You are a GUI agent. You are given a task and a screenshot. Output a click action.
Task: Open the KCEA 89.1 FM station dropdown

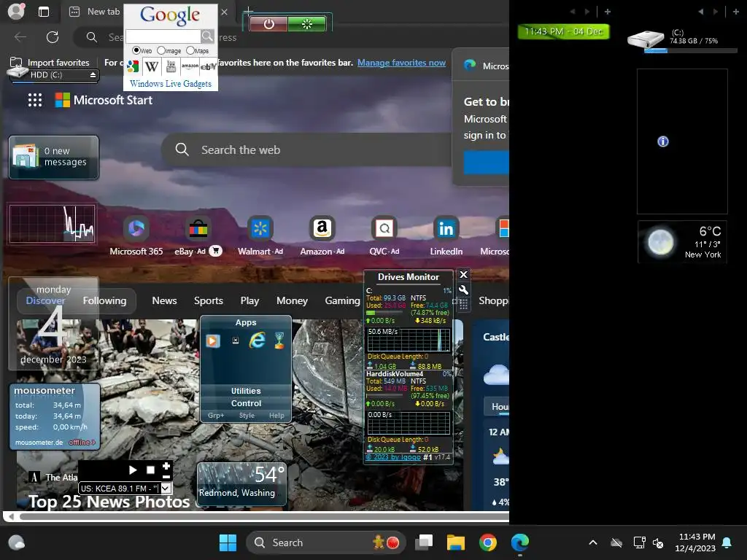click(x=166, y=488)
